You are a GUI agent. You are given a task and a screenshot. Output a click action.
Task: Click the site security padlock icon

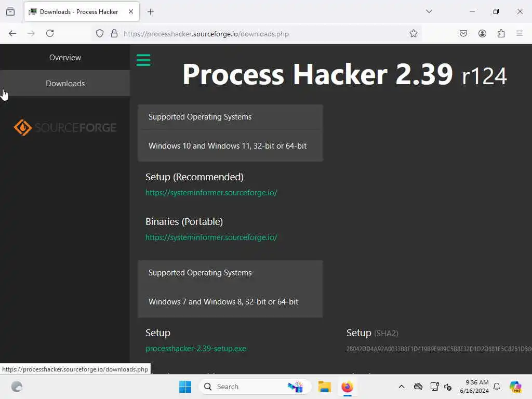(x=114, y=33)
